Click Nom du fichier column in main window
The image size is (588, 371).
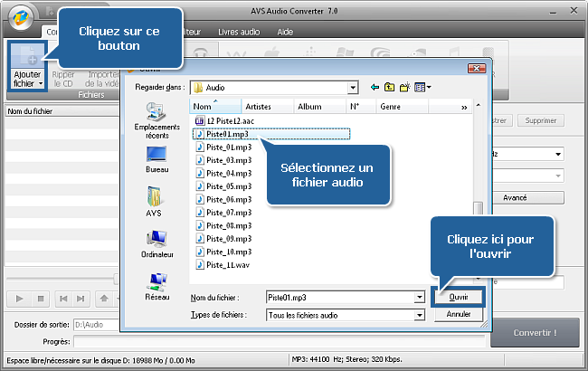click(x=62, y=111)
